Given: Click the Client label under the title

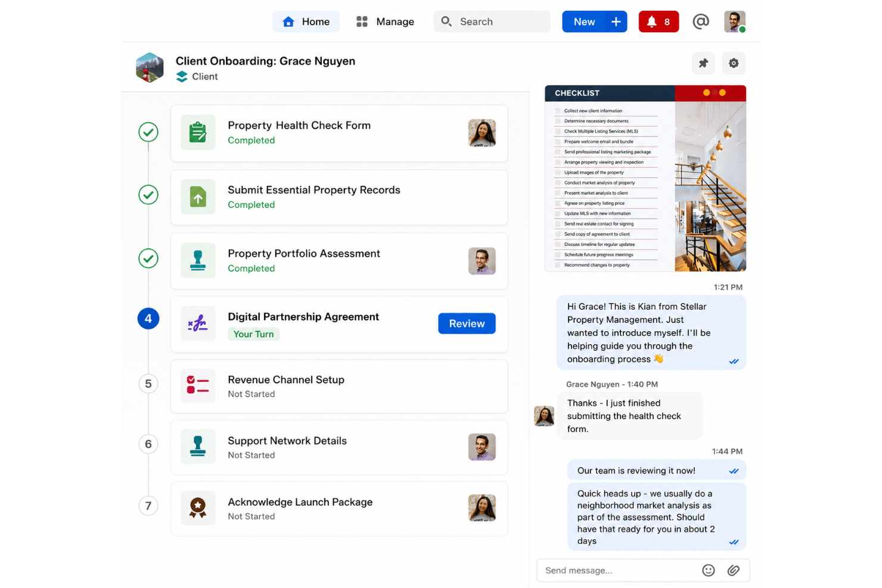Looking at the screenshot, I should (205, 77).
